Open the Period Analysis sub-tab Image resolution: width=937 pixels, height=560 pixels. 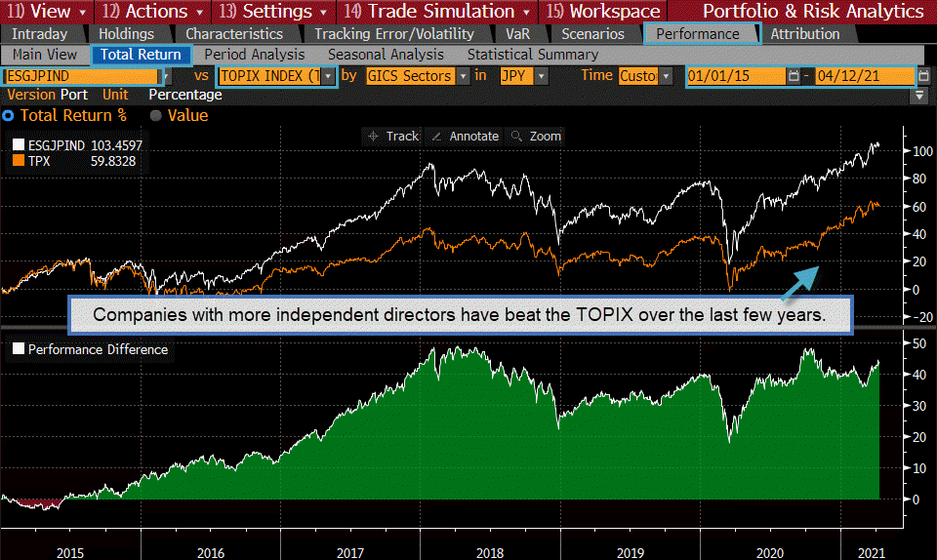(255, 55)
